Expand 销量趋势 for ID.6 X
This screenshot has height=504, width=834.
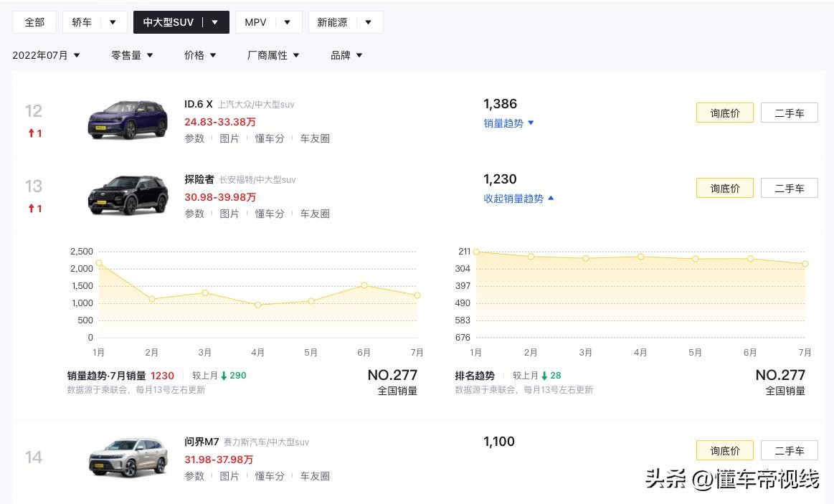[x=508, y=123]
